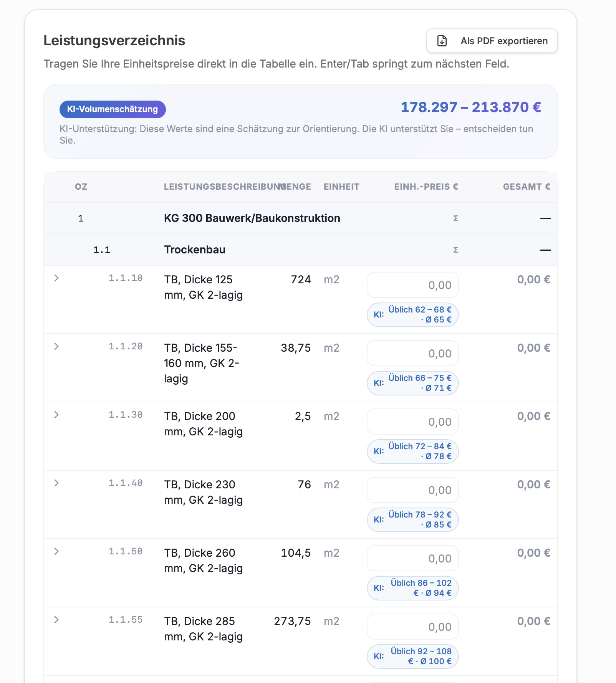Viewport: 616px width, 683px height.
Task: Click quantity value 76
Action: pos(304,485)
